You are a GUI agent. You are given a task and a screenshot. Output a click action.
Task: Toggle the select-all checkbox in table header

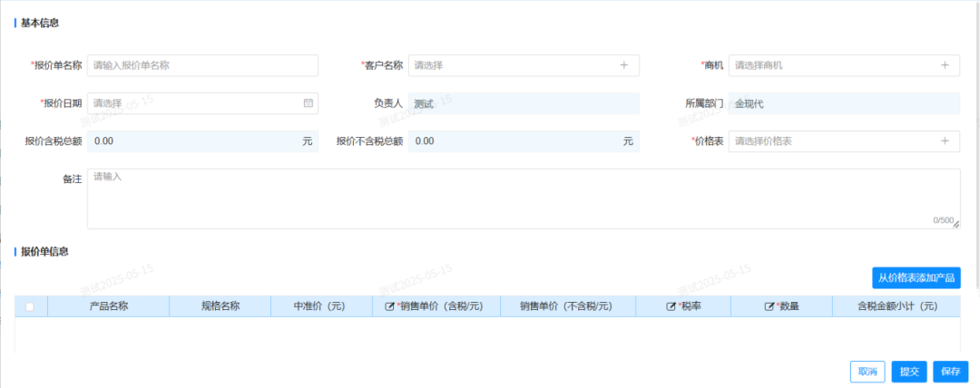30,306
